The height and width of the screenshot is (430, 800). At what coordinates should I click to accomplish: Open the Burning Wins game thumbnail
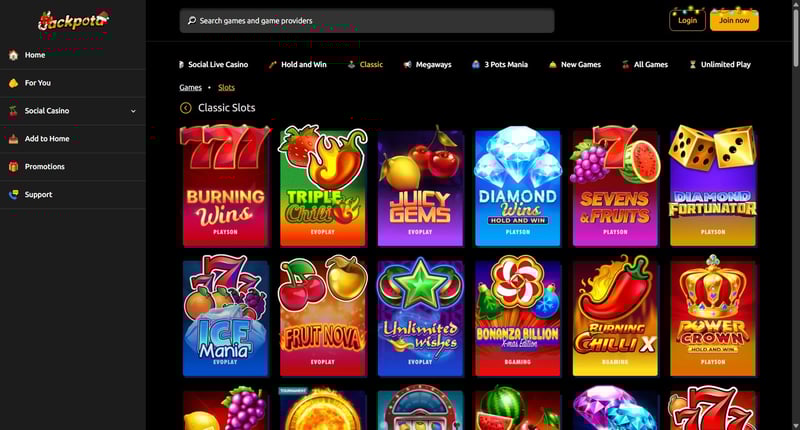pos(226,187)
